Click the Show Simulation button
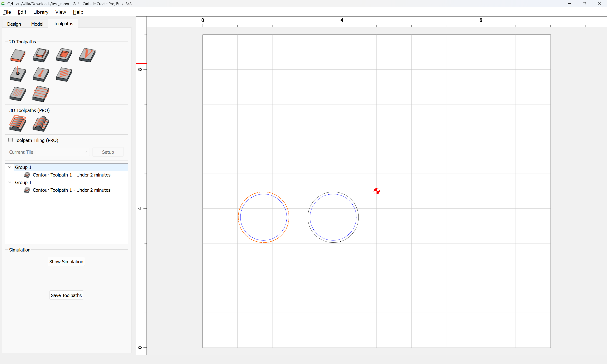Image resolution: width=607 pixels, height=364 pixels. [66, 262]
